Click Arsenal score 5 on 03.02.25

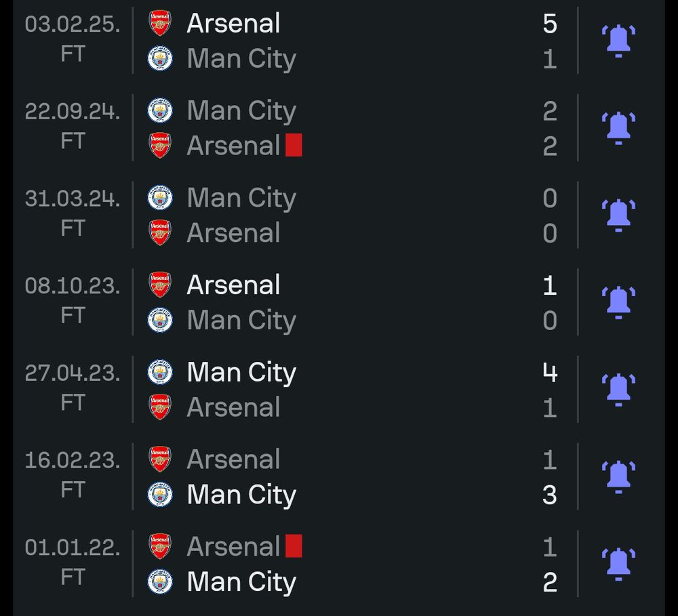[x=550, y=23]
